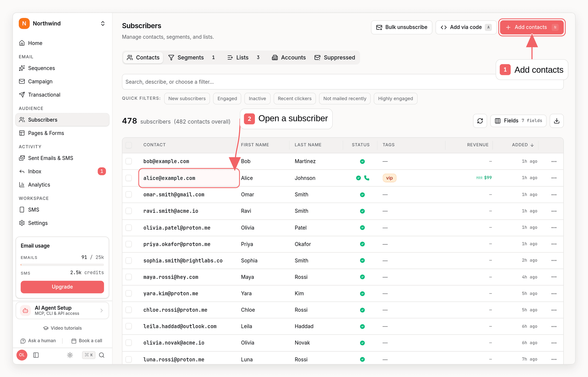Sort by the ADDED column header

point(523,145)
